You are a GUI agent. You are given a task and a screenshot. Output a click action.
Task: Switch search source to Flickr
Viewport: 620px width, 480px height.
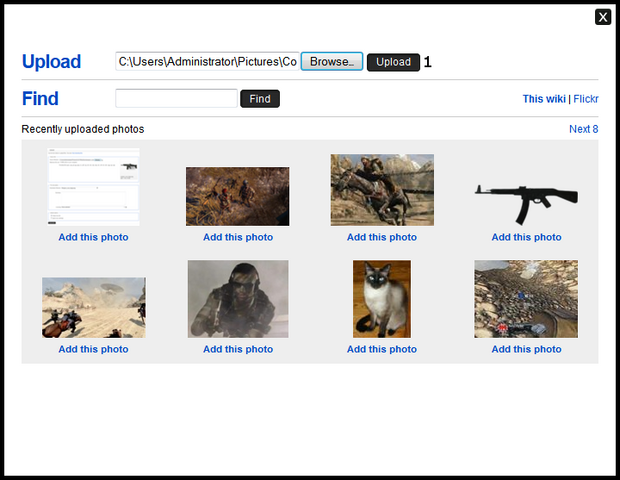coord(586,99)
